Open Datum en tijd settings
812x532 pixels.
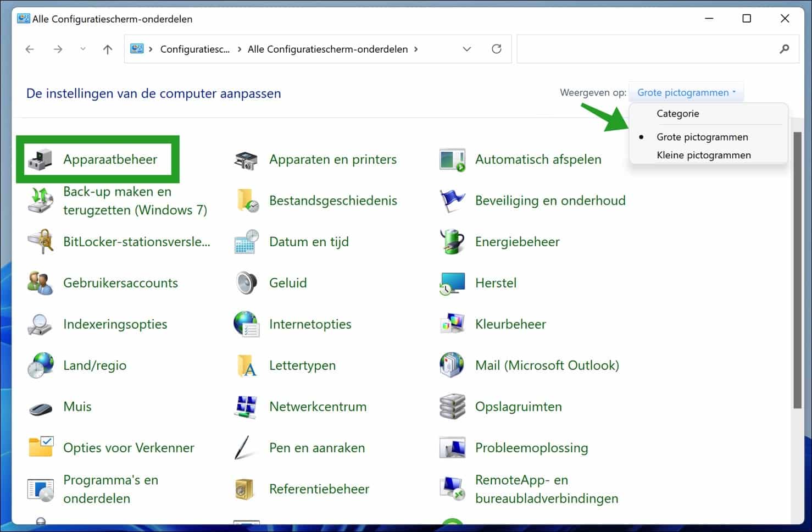[x=309, y=242]
